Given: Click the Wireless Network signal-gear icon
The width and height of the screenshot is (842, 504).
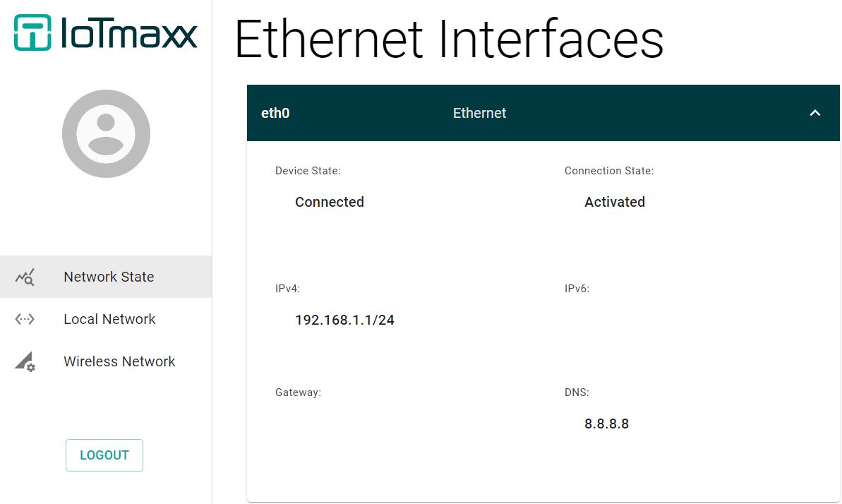Looking at the screenshot, I should (25, 361).
